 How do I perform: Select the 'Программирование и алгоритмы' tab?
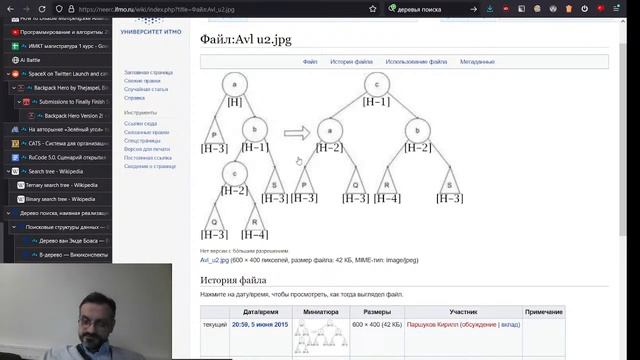[x=60, y=32]
